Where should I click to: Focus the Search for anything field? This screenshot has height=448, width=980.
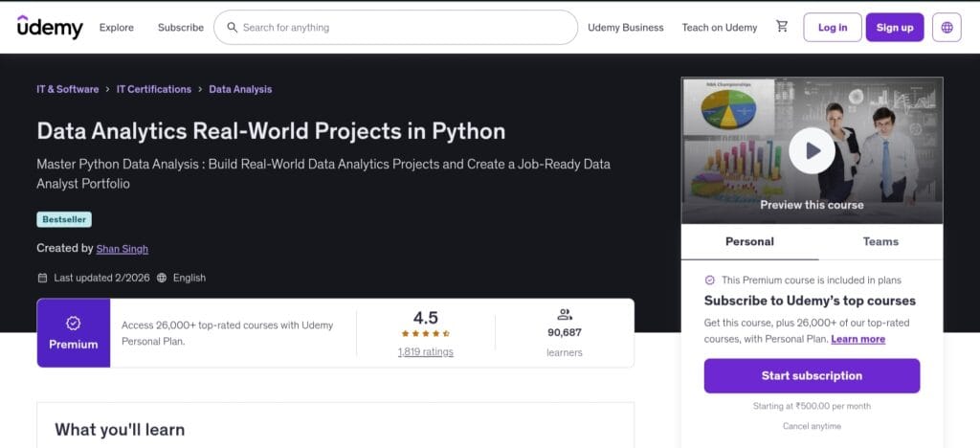pos(395,28)
